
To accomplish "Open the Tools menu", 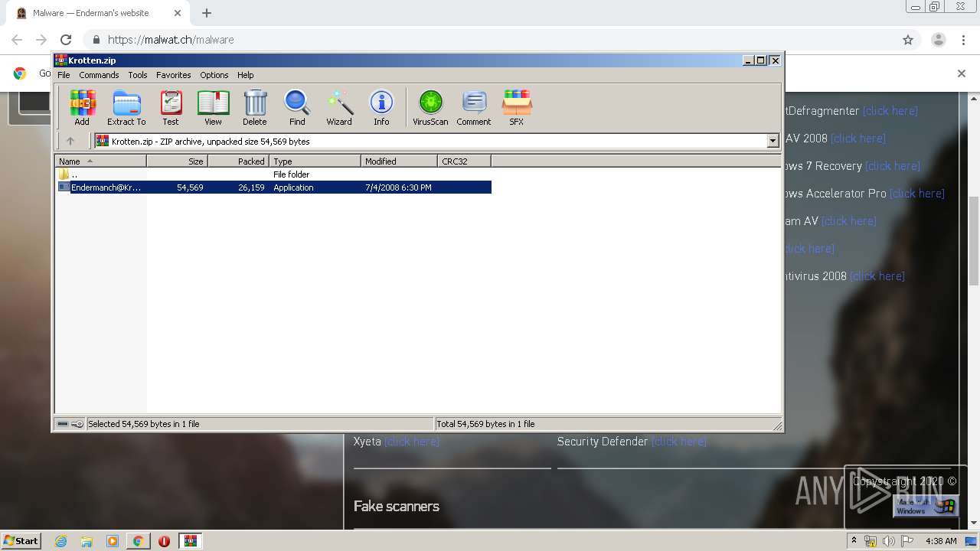I will click(x=138, y=75).
